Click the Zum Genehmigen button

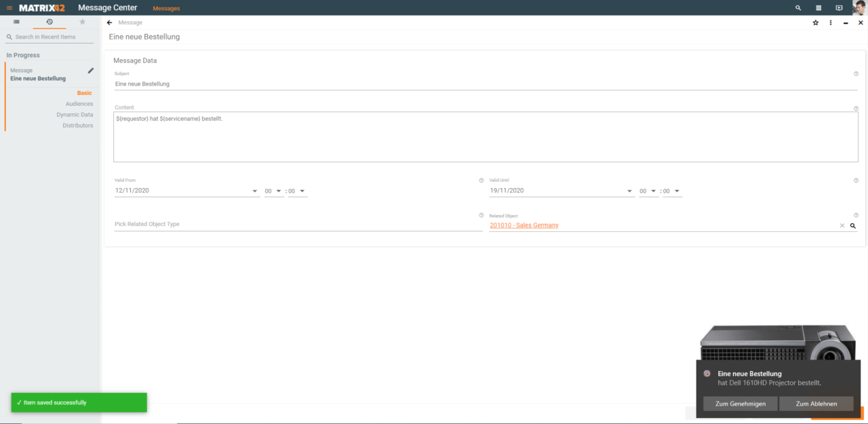[x=741, y=404]
